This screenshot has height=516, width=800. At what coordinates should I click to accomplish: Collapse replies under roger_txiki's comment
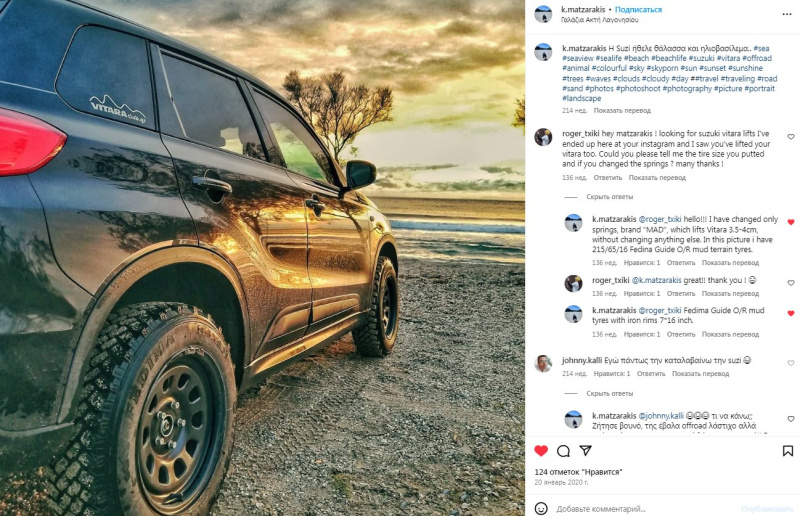point(609,196)
